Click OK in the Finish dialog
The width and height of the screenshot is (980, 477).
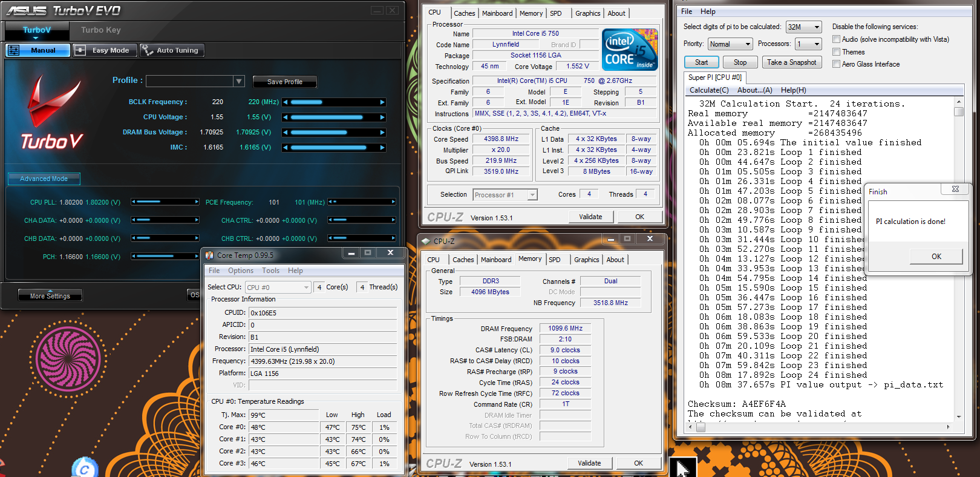pyautogui.click(x=936, y=257)
